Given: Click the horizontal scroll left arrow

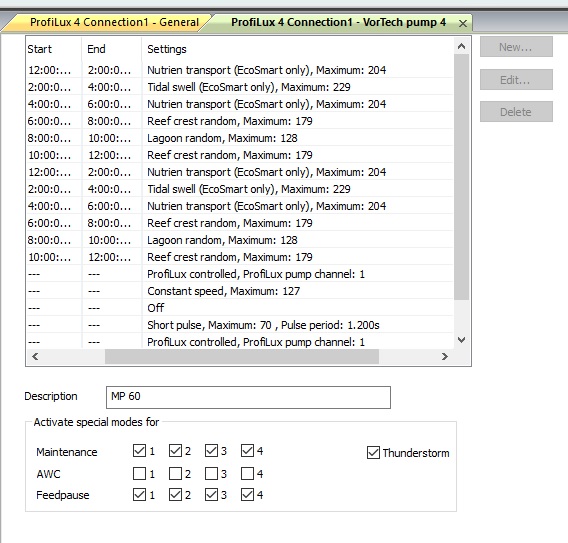Looking at the screenshot, I should coord(35,356).
